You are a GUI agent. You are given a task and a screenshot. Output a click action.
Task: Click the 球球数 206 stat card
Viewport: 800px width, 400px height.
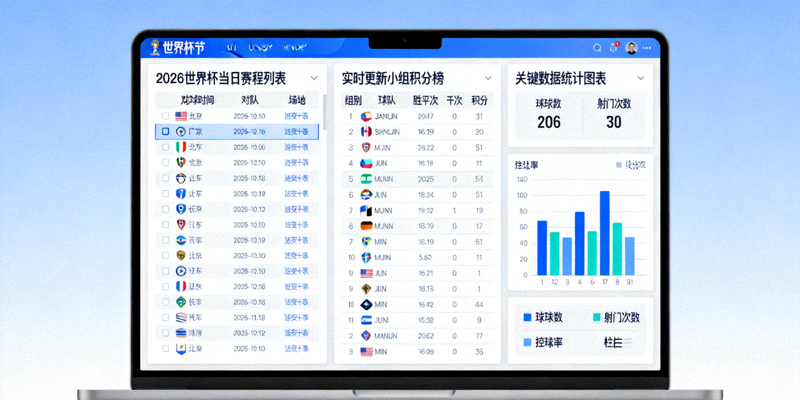point(548,114)
